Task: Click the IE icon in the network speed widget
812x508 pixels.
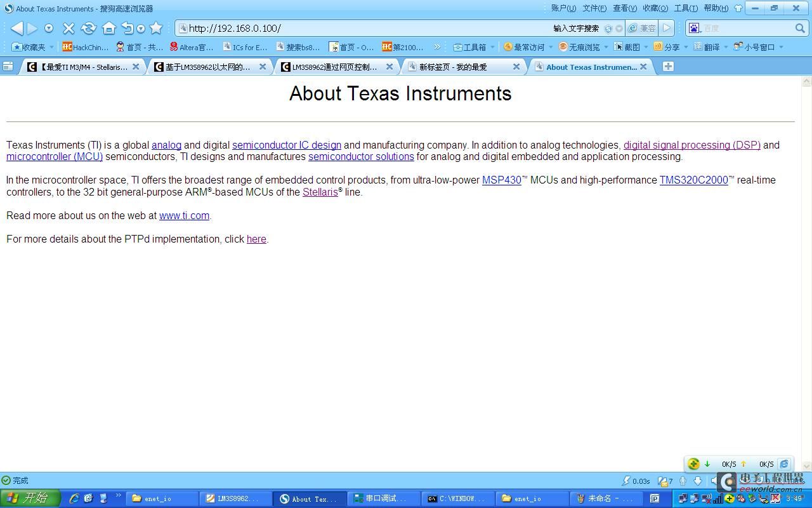Action: coord(784,464)
